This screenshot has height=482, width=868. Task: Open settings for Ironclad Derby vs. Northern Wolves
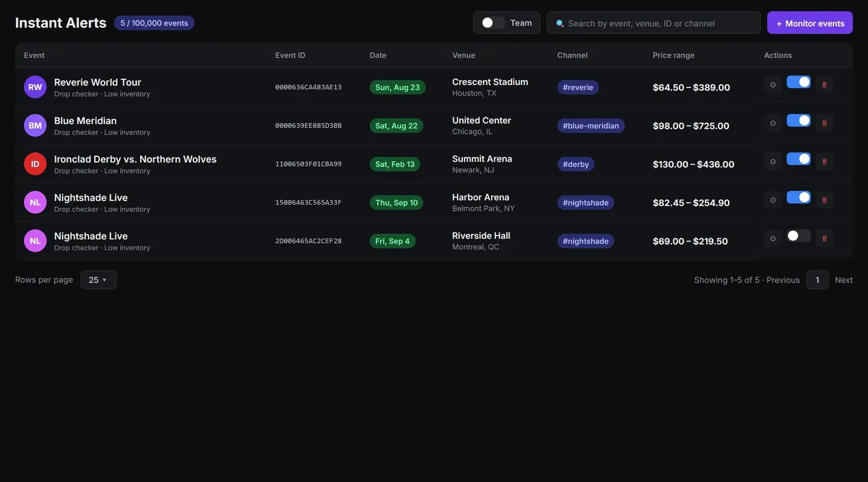(773, 161)
